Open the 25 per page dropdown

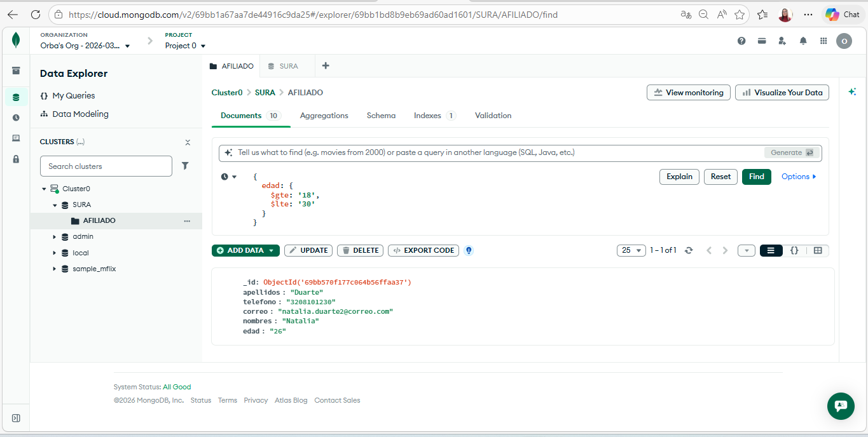pyautogui.click(x=631, y=250)
